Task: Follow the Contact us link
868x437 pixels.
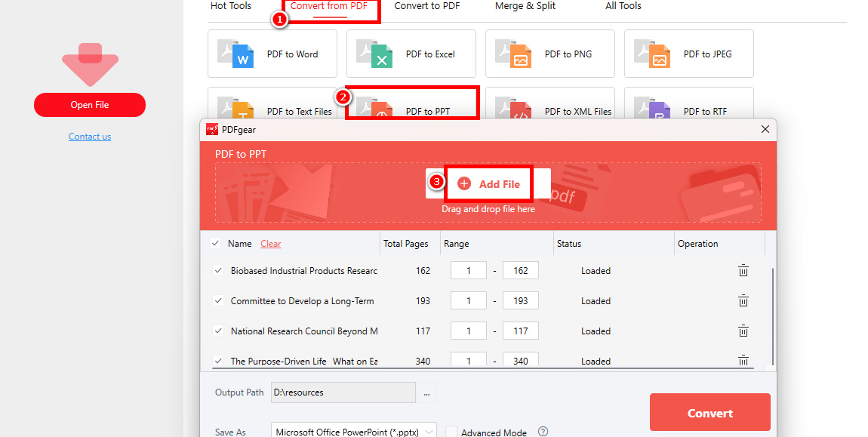Action: pos(90,137)
